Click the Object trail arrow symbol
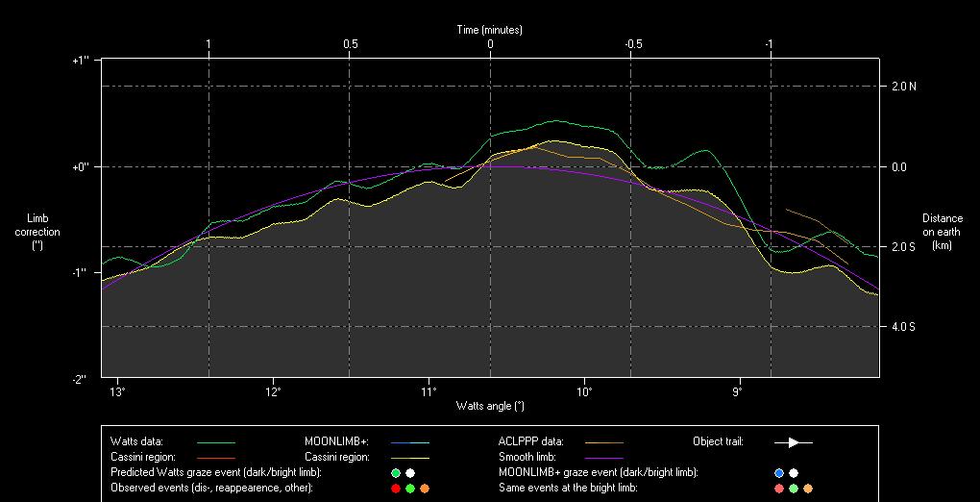The width and height of the screenshot is (980, 502). click(x=794, y=442)
